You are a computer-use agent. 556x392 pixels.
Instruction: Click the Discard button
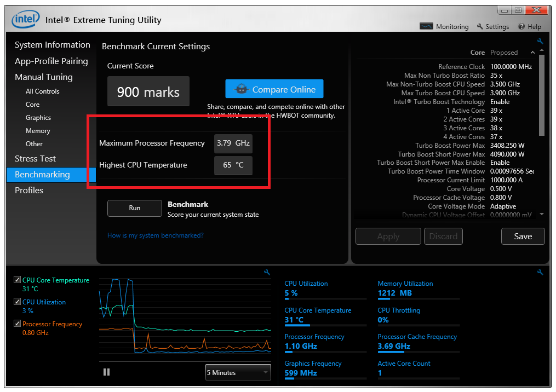(x=443, y=236)
